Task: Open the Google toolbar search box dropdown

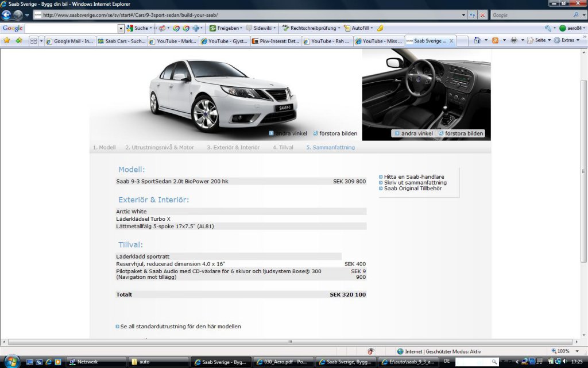Action: [x=121, y=28]
